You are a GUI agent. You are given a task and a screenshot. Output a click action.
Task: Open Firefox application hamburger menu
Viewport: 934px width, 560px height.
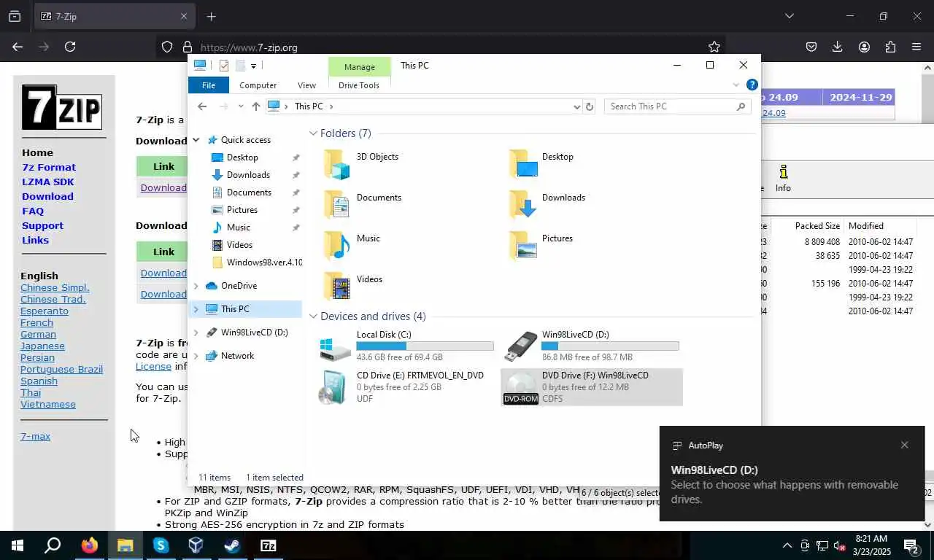(916, 47)
